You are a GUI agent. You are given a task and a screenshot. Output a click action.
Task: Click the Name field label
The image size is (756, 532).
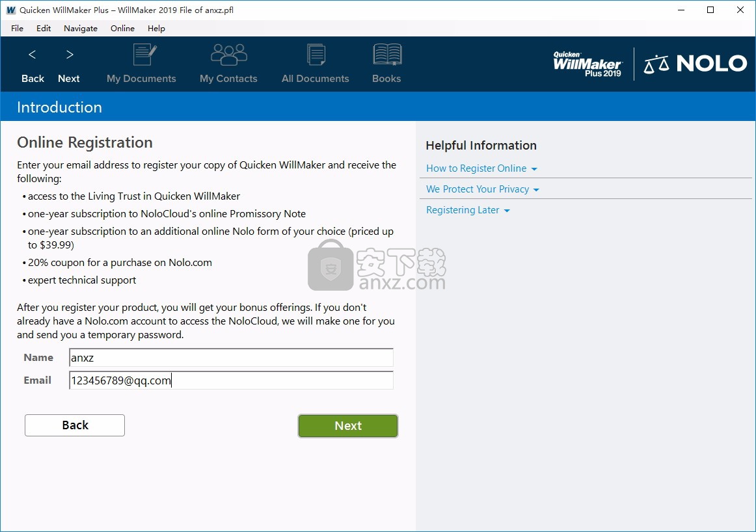[38, 358]
